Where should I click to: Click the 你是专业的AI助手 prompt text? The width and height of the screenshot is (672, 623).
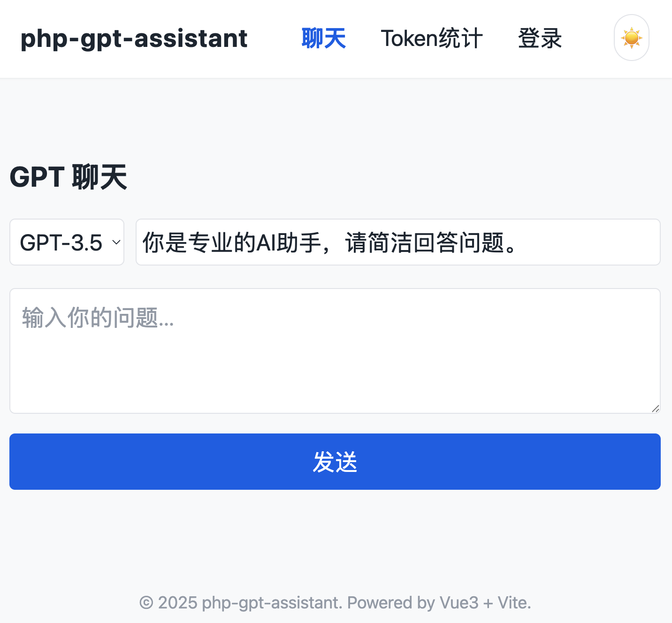[x=328, y=243]
